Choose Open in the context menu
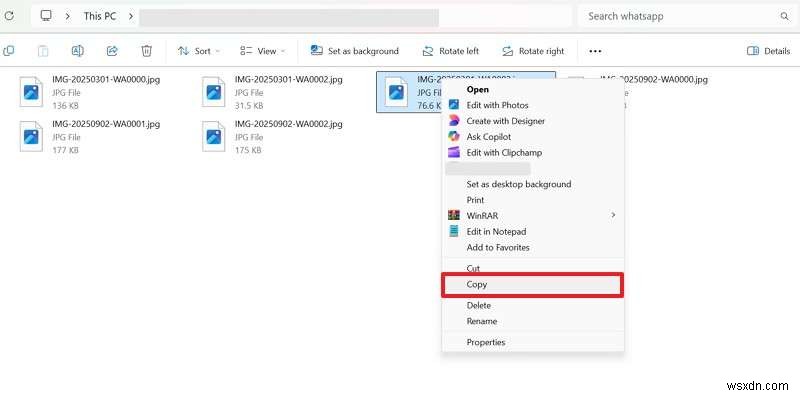Viewport: 800px width, 396px height. click(533, 89)
